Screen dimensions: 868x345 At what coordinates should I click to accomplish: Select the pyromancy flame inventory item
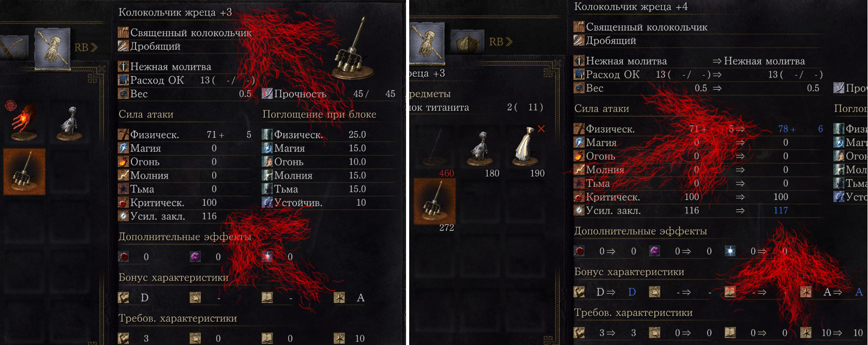tap(24, 122)
